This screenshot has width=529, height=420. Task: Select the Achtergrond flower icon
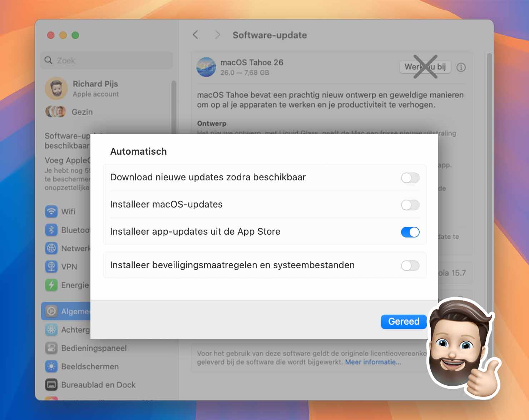(x=51, y=330)
